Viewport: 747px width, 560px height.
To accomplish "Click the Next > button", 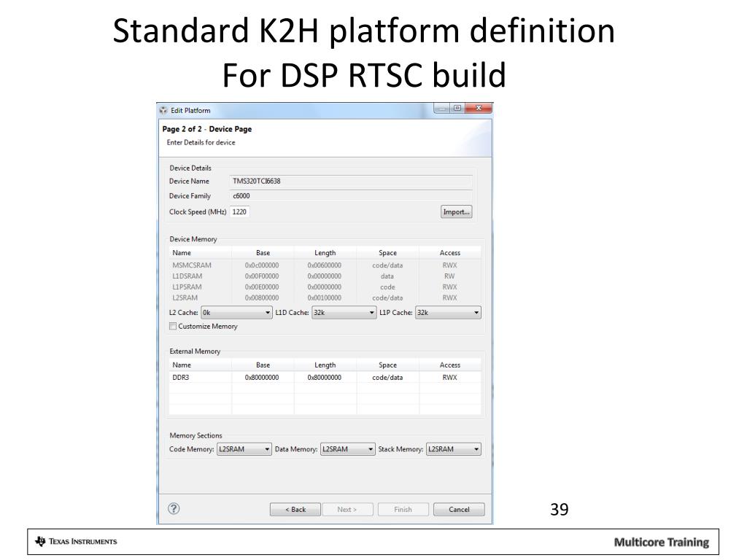I will tap(347, 510).
